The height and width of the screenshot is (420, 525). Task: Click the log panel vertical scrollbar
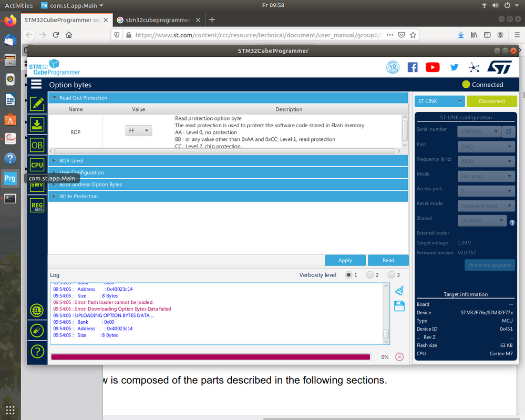click(x=386, y=313)
